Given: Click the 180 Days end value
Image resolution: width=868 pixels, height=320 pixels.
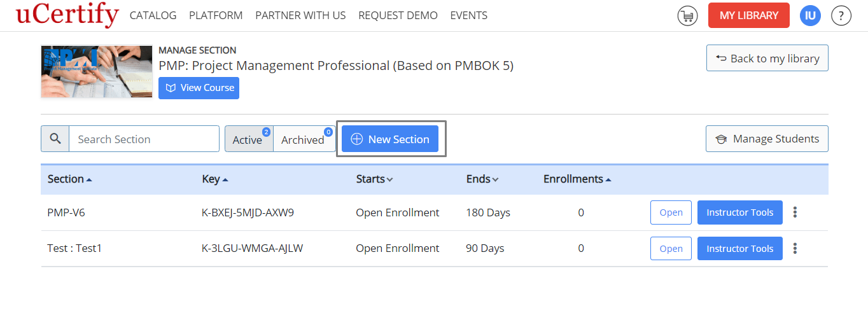Looking at the screenshot, I should point(488,212).
